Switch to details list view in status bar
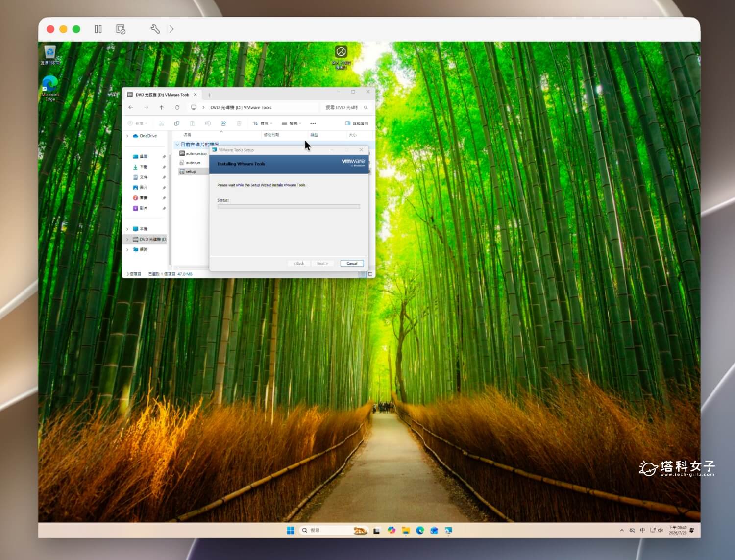 point(363,274)
